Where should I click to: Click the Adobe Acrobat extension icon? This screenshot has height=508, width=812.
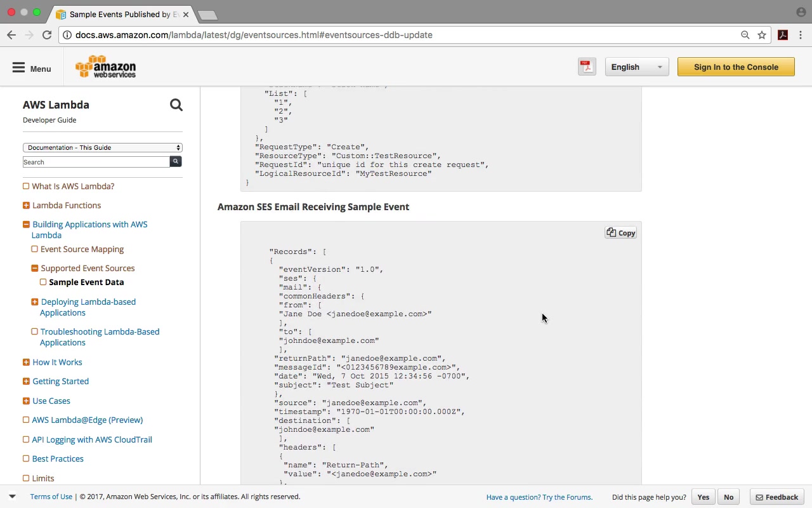coord(783,35)
